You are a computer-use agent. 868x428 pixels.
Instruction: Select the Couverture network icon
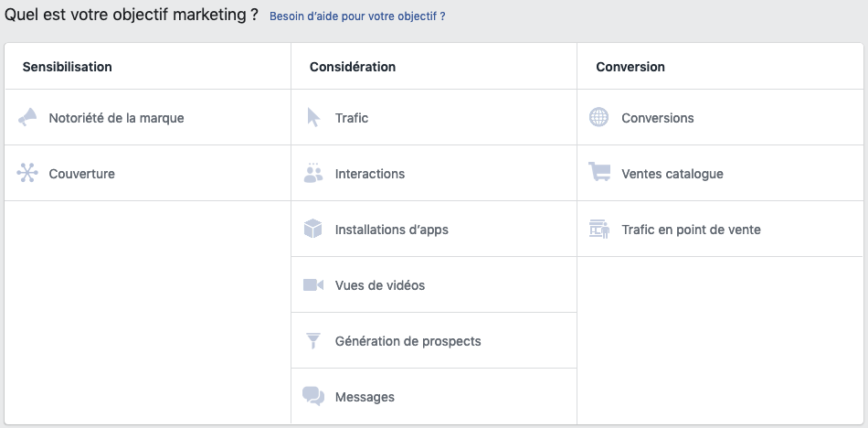pos(27,174)
